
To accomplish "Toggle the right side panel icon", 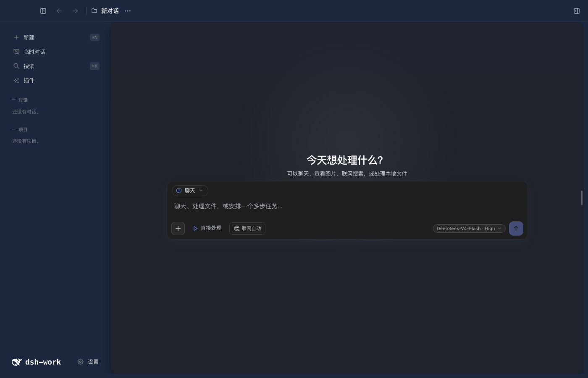I will click(577, 11).
